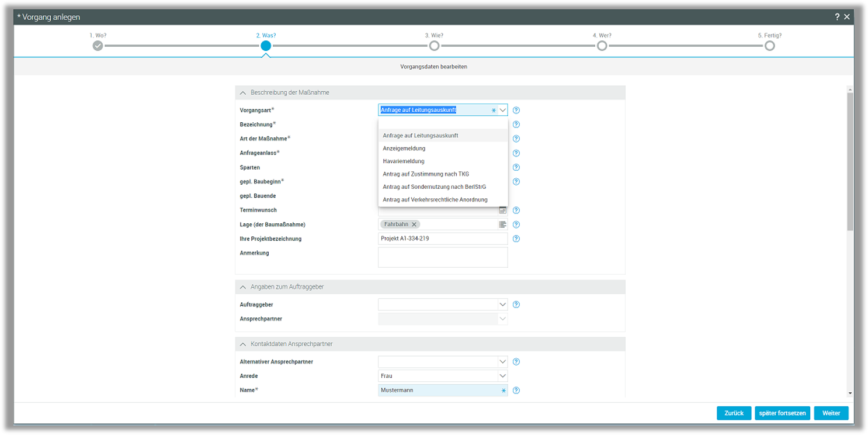868x435 pixels.
Task: Open calendar picker for Terminwunsch
Action: tap(502, 210)
